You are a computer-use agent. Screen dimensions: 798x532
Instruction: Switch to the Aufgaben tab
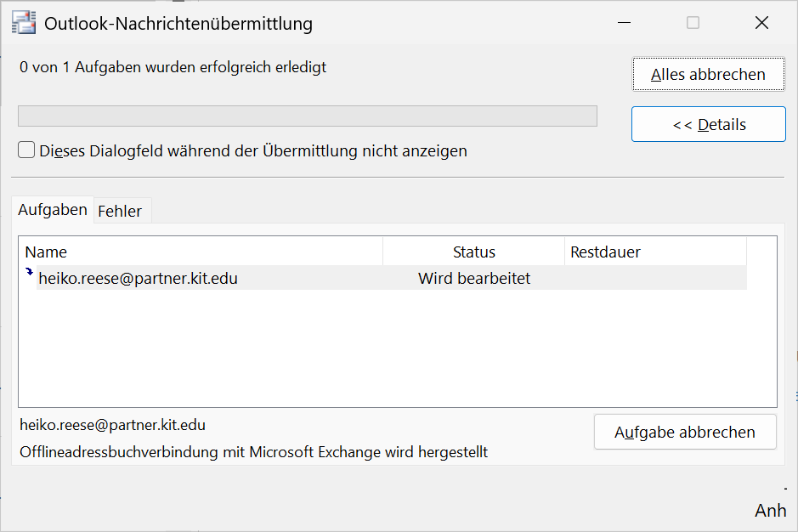tap(53, 210)
